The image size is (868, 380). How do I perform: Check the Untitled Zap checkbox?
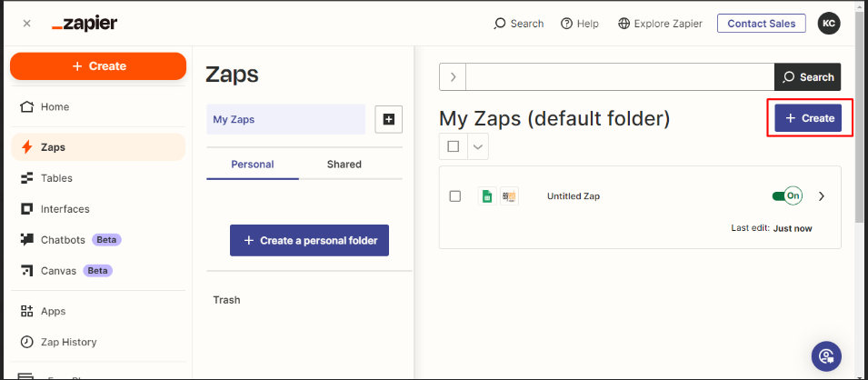455,195
